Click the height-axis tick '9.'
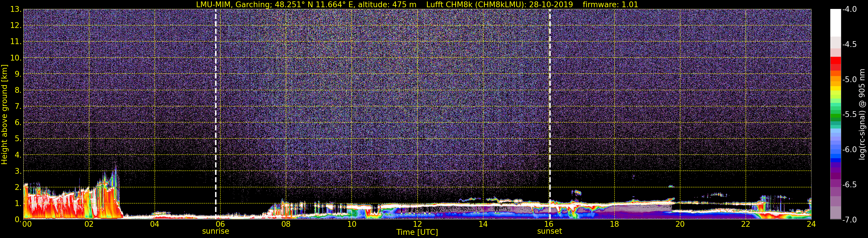Image resolution: width=868 pixels, height=238 pixels. tap(18, 74)
